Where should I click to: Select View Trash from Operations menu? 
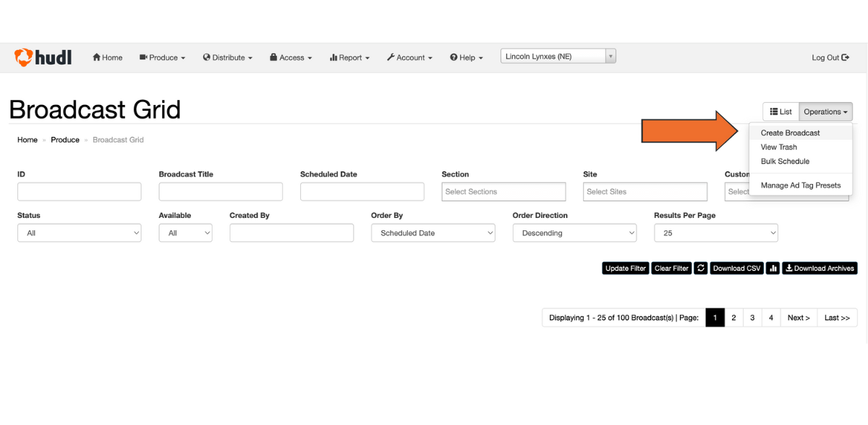(778, 147)
